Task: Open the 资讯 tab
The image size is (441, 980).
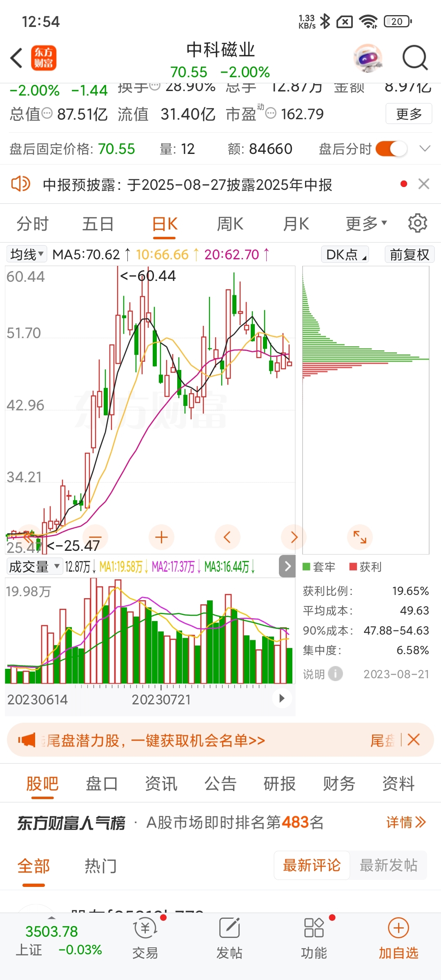Action: pyautogui.click(x=161, y=783)
